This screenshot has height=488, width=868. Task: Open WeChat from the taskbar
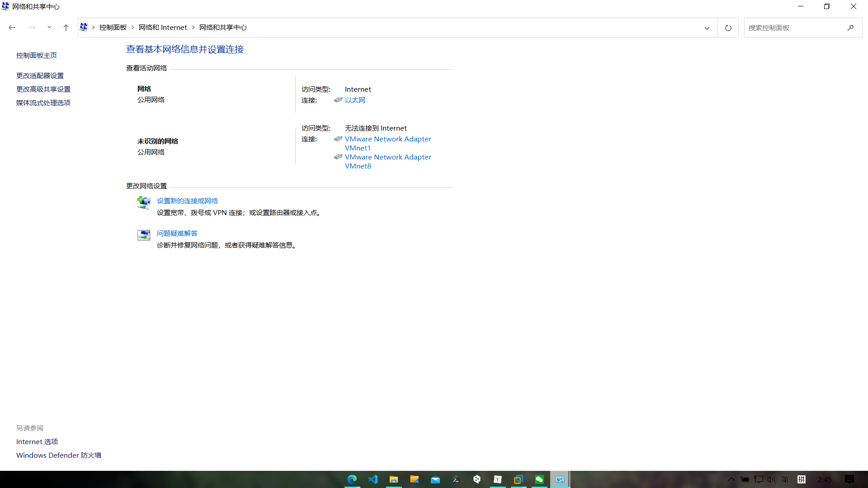539,479
